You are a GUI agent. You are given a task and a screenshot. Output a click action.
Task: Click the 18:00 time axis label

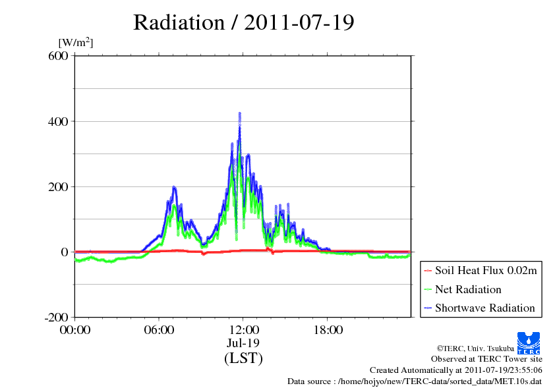(328, 330)
